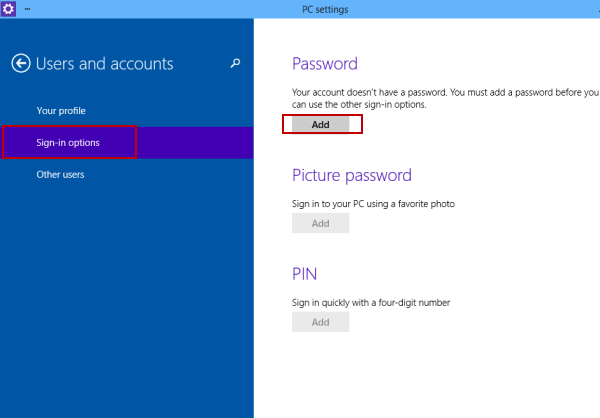This screenshot has width=600, height=418.
Task: Click the no-password account warning text
Action: tap(445, 98)
